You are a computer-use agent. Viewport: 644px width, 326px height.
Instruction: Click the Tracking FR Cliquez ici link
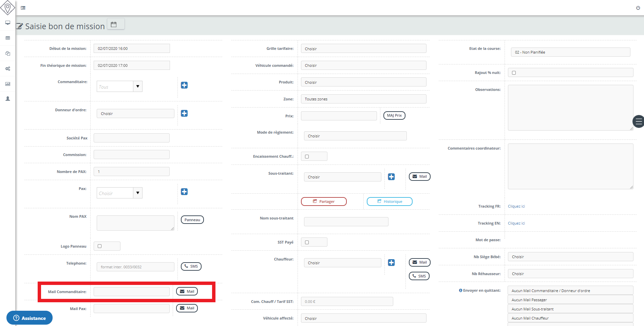(x=516, y=206)
